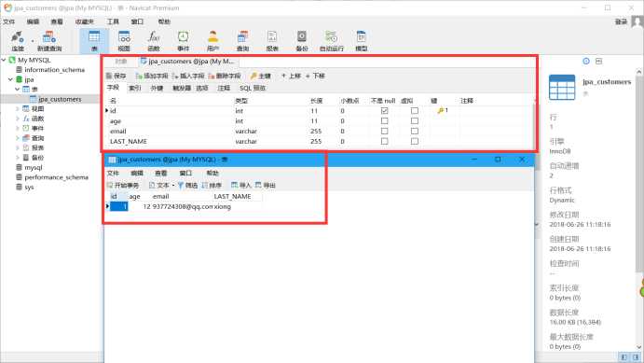Open the User (用户) toolbar icon
This screenshot has height=363, width=644.
pyautogui.click(x=212, y=41)
